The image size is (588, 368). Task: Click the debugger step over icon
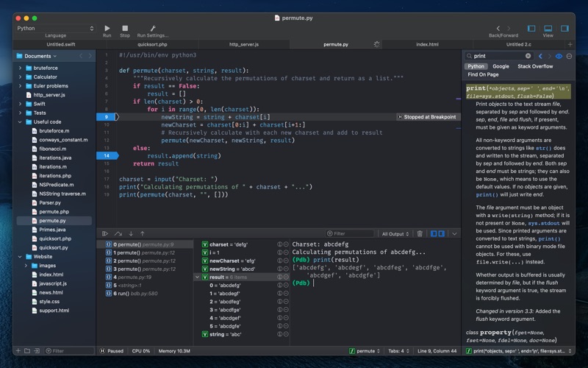[118, 233]
